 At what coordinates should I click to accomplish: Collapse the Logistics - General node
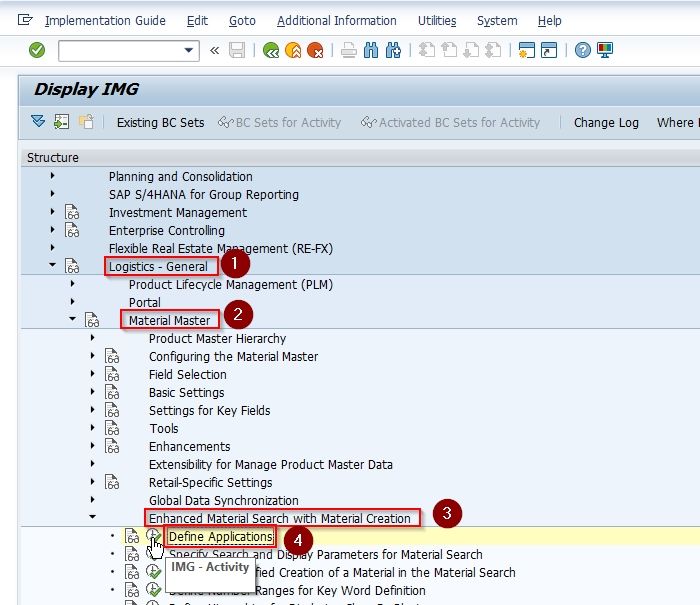pyautogui.click(x=53, y=265)
